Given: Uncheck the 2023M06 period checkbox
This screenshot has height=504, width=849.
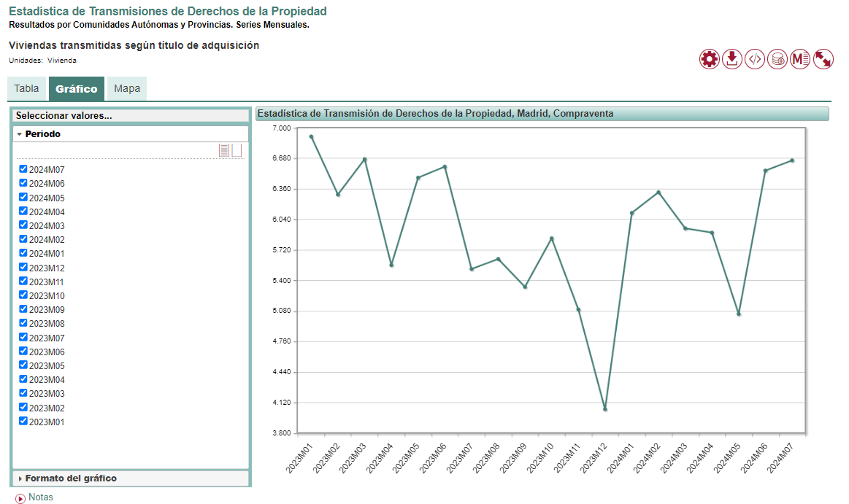Looking at the screenshot, I should coord(23,352).
